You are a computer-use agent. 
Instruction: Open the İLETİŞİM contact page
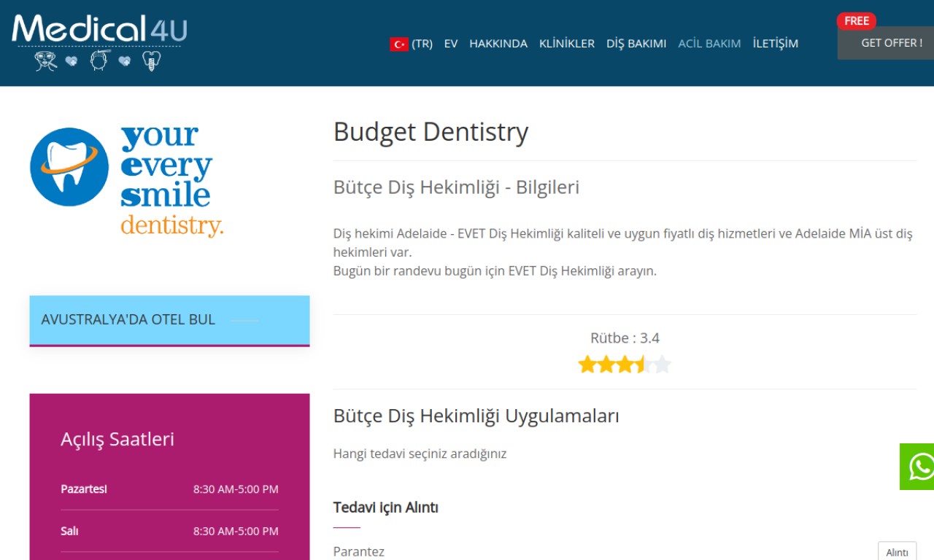pyautogui.click(x=775, y=44)
